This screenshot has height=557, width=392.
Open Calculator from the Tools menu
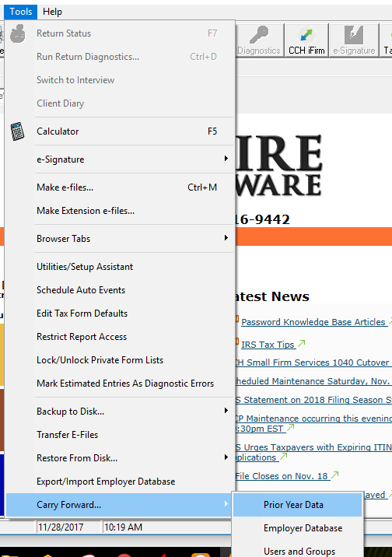click(x=119, y=131)
